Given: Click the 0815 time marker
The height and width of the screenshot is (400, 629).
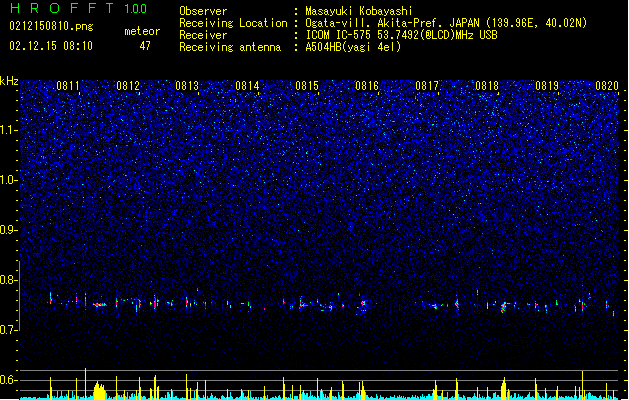Looking at the screenshot, I should [307, 86].
